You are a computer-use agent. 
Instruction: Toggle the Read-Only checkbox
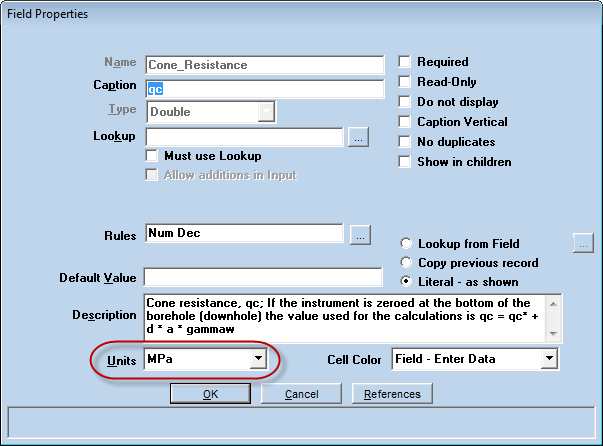[405, 82]
